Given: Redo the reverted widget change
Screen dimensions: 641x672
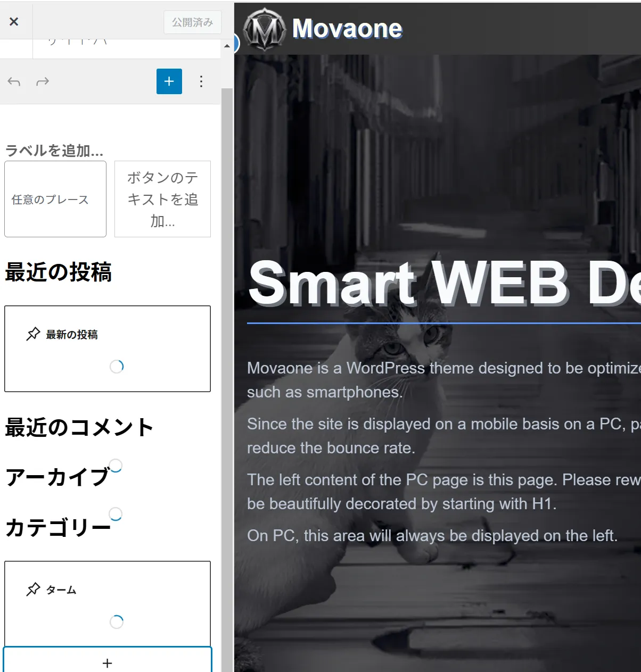Looking at the screenshot, I should [43, 81].
